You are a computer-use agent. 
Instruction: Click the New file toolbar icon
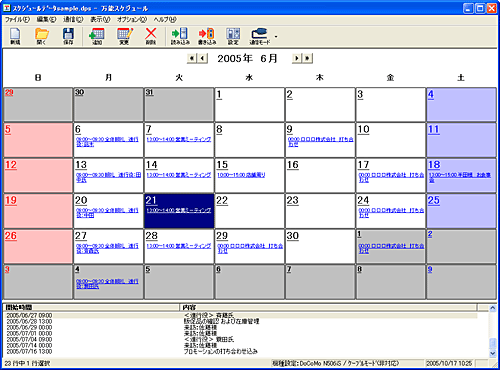15,36
